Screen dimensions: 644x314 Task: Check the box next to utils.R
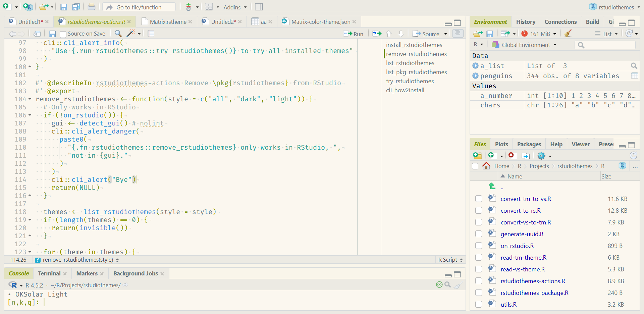[479, 304]
